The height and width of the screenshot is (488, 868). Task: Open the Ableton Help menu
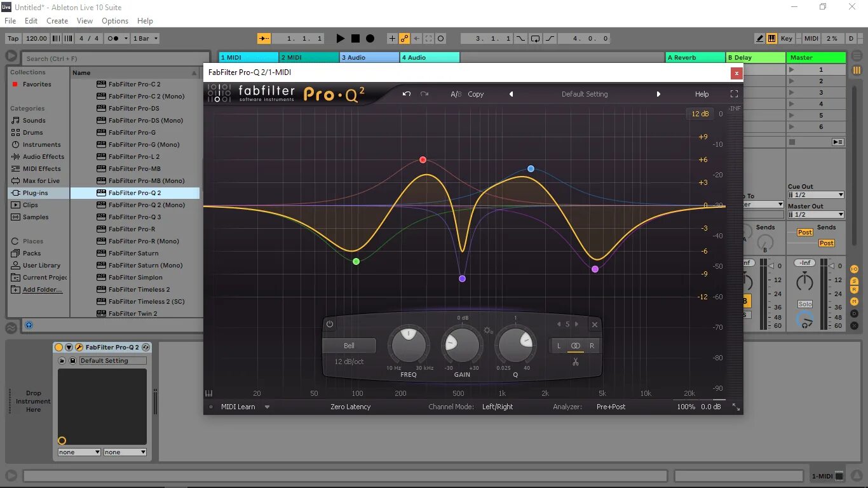coord(145,21)
